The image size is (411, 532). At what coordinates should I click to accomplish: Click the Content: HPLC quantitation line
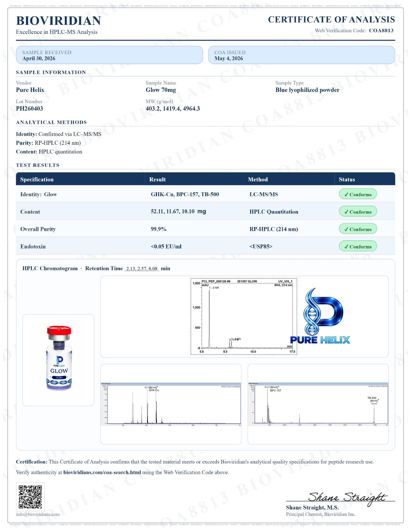[49, 152]
